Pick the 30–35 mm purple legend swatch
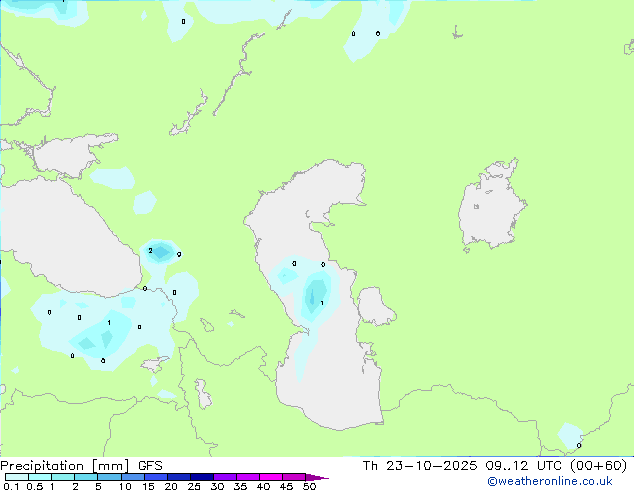The height and width of the screenshot is (490, 634). tap(225, 477)
